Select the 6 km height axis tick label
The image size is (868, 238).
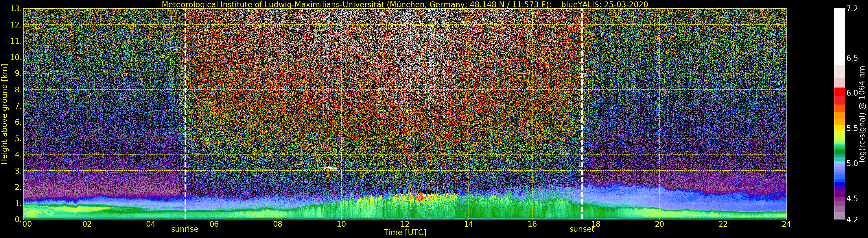point(18,122)
